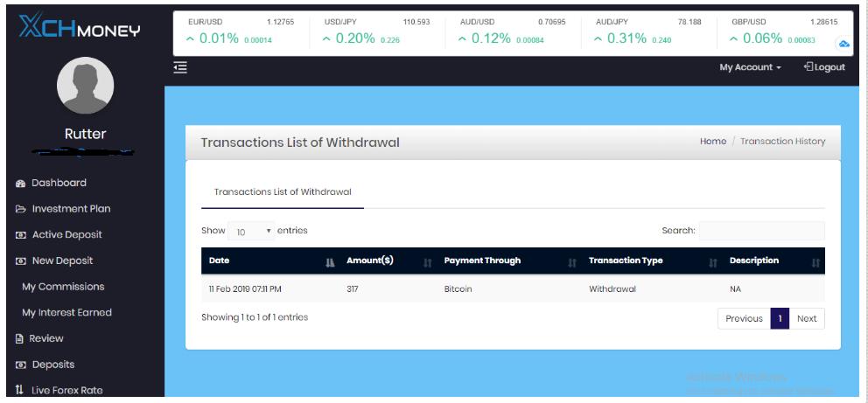Go to the Home breadcrumb

coord(713,142)
